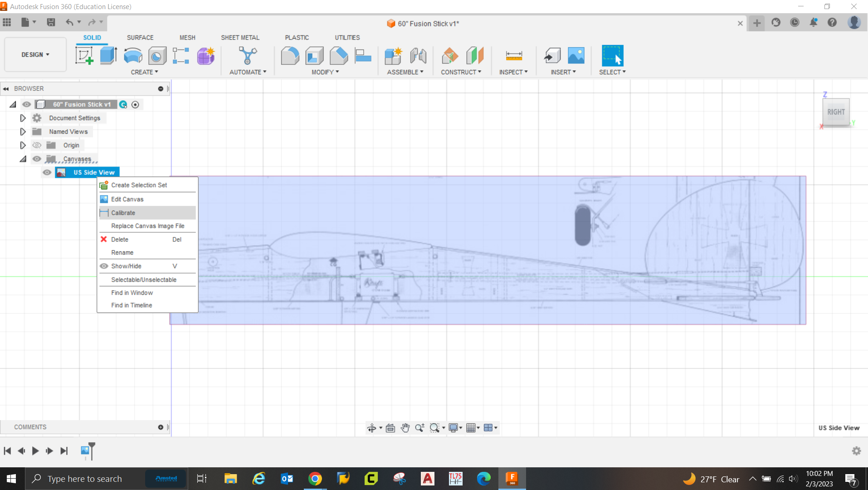The height and width of the screenshot is (490, 868).
Task: Select the New Component icon under Assemble
Action: click(x=393, y=55)
